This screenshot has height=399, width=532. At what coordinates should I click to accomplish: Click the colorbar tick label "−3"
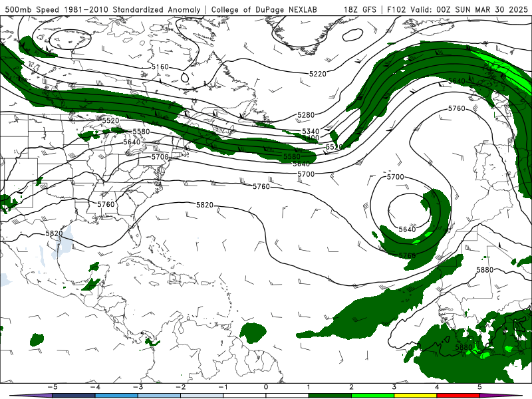click(138, 387)
